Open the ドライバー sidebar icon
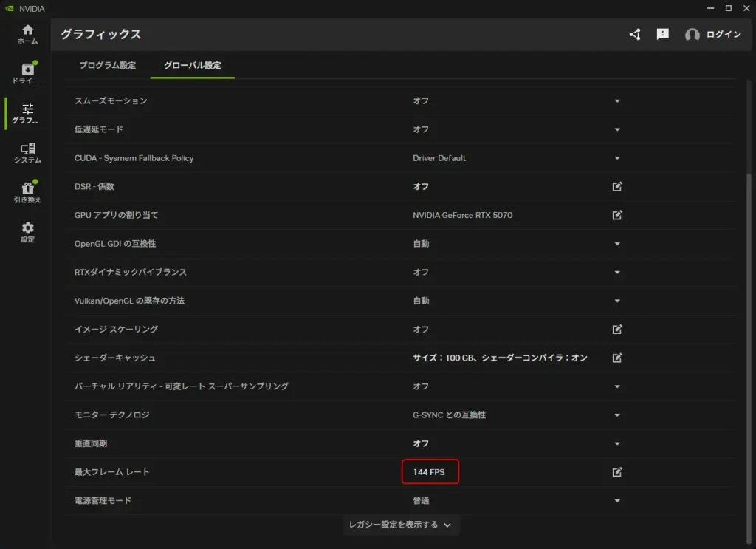 pyautogui.click(x=27, y=73)
